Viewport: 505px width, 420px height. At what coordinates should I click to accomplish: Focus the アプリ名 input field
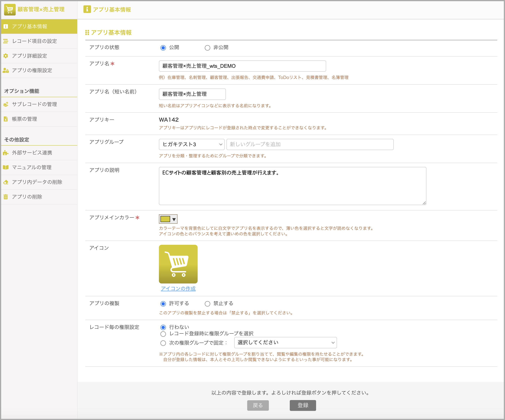tap(242, 66)
